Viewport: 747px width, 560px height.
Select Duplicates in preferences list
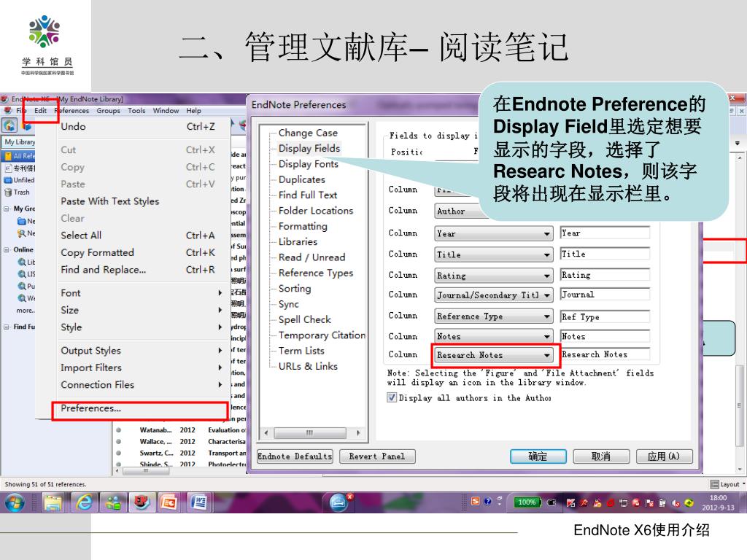click(301, 179)
